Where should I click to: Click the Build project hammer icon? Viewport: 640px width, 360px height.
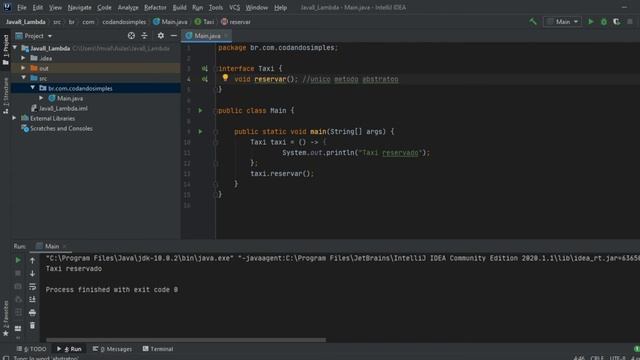[533, 22]
